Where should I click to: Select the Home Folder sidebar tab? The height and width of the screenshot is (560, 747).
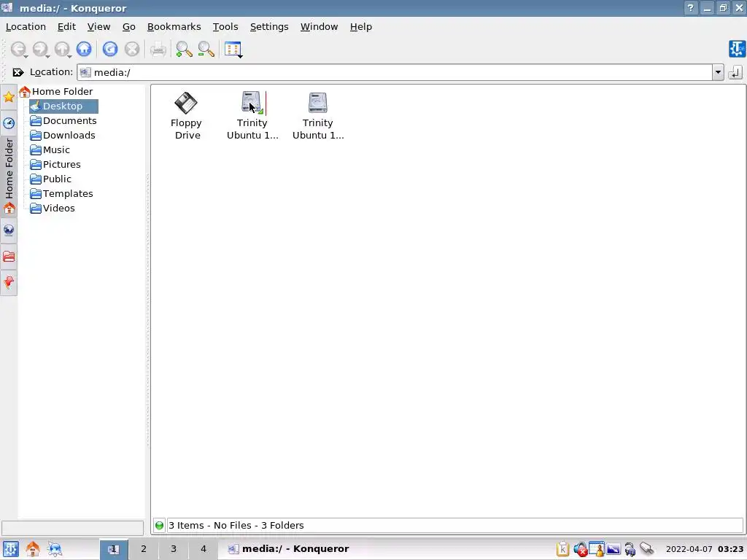pos(9,176)
